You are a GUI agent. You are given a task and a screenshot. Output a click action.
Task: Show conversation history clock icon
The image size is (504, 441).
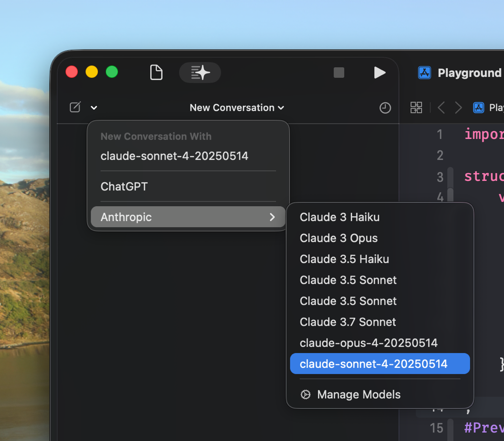tap(385, 108)
